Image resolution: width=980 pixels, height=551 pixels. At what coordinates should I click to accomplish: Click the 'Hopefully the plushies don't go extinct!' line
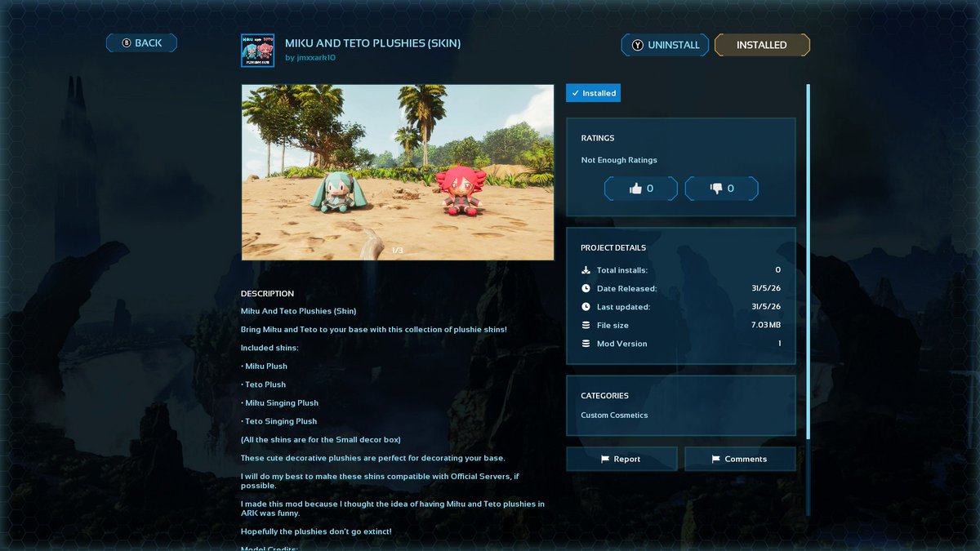click(316, 531)
